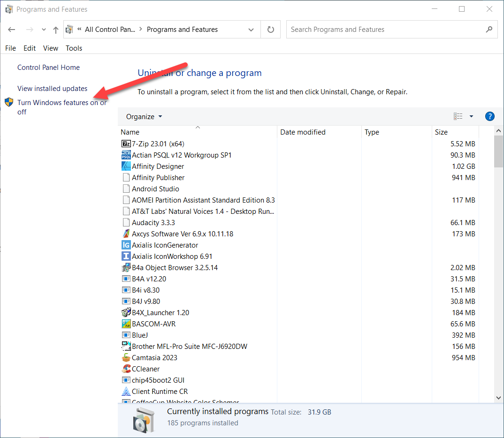The height and width of the screenshot is (438, 504).
Task: Expand the All Control Panel breadcrumb arrow
Action: pyautogui.click(x=141, y=29)
